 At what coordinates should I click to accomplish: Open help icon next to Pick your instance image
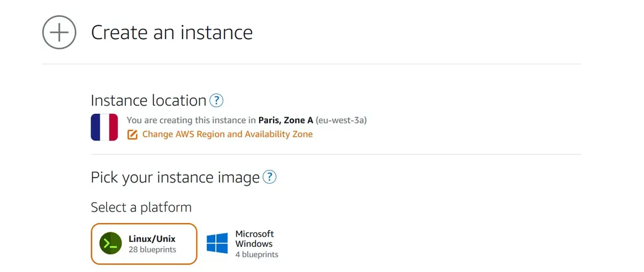pos(269,177)
